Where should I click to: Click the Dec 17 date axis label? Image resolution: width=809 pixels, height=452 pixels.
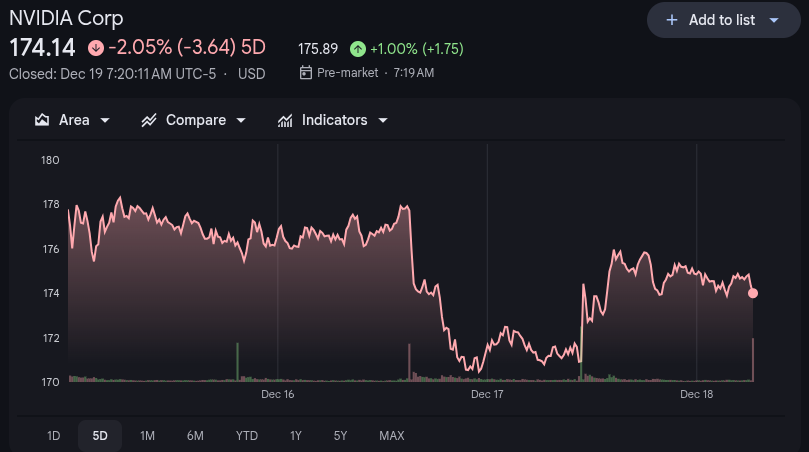(x=487, y=394)
